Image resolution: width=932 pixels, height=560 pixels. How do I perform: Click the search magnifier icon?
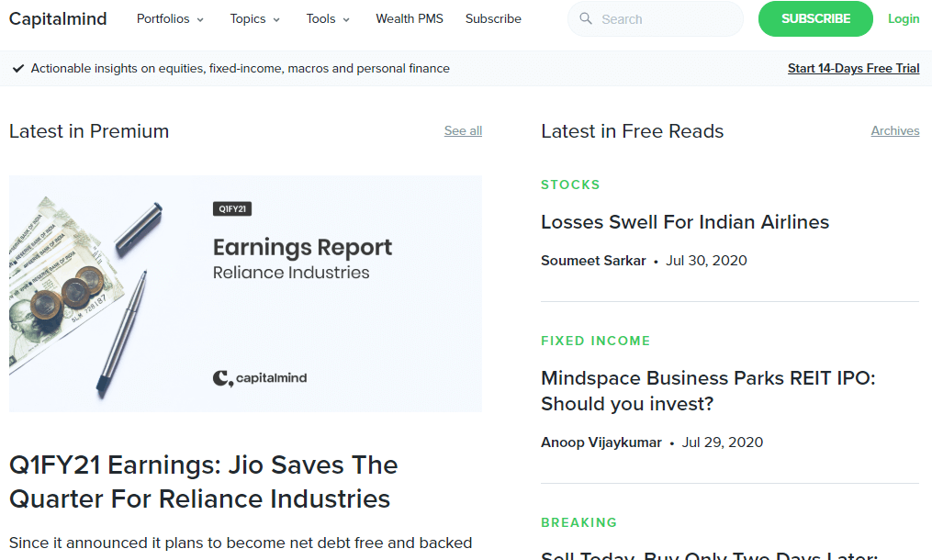(586, 18)
